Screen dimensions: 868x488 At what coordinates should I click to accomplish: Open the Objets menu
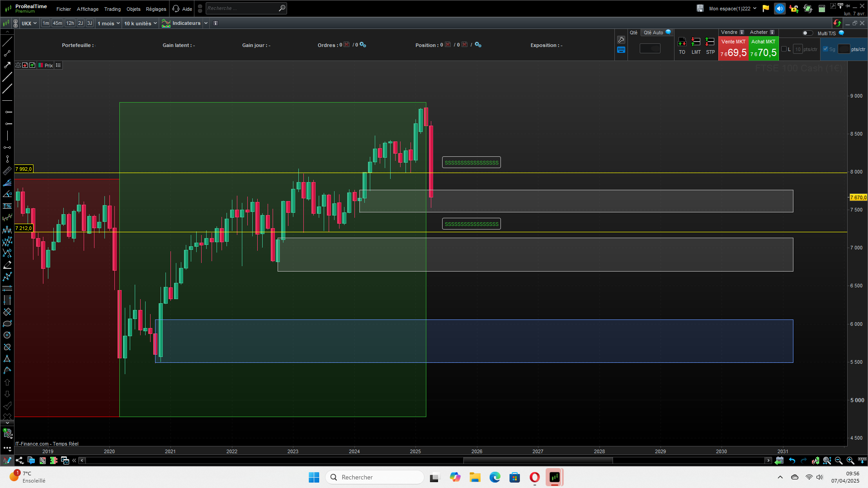tap(133, 9)
